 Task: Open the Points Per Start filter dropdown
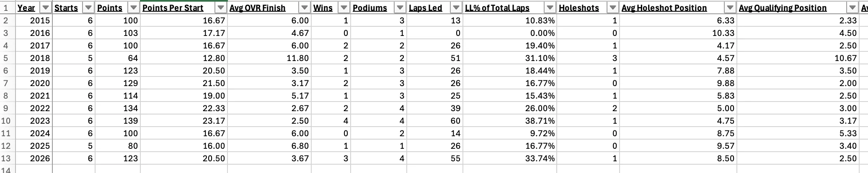[x=221, y=8]
